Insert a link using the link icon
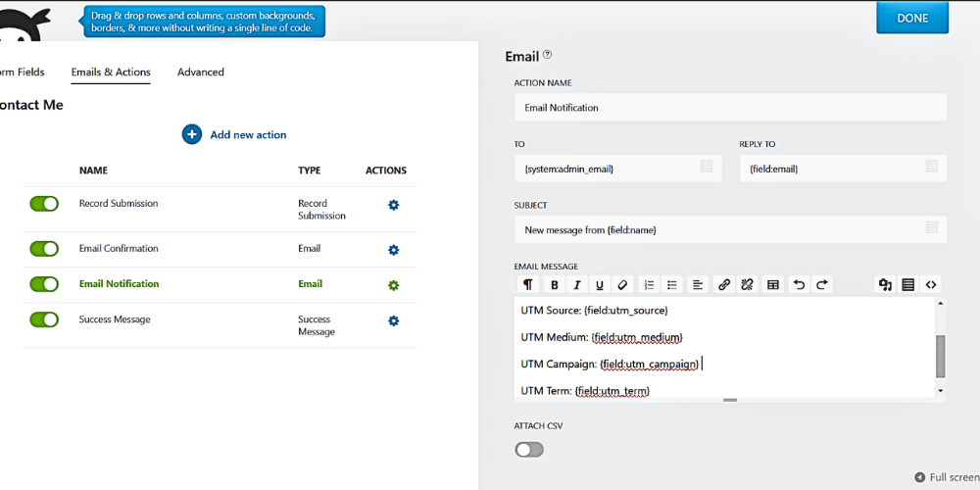The height and width of the screenshot is (490, 980). pyautogui.click(x=724, y=285)
